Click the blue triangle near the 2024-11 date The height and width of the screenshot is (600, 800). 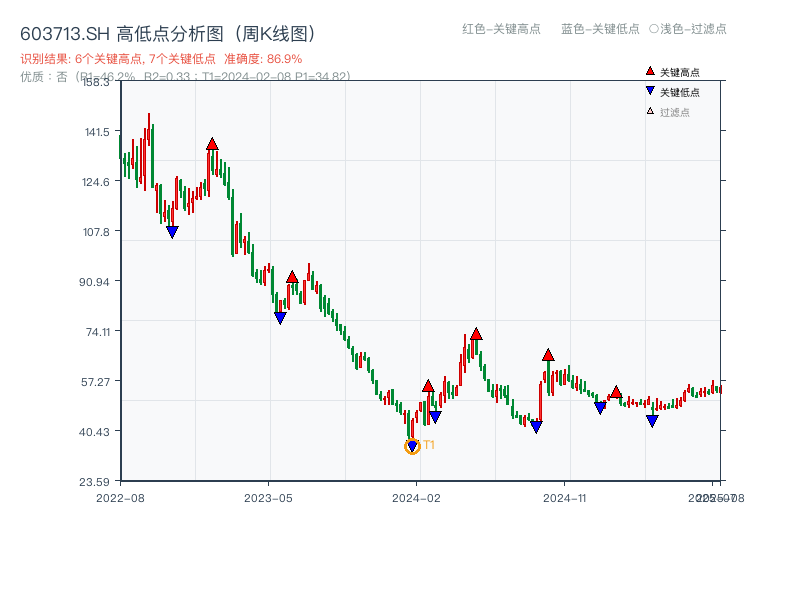coord(600,407)
